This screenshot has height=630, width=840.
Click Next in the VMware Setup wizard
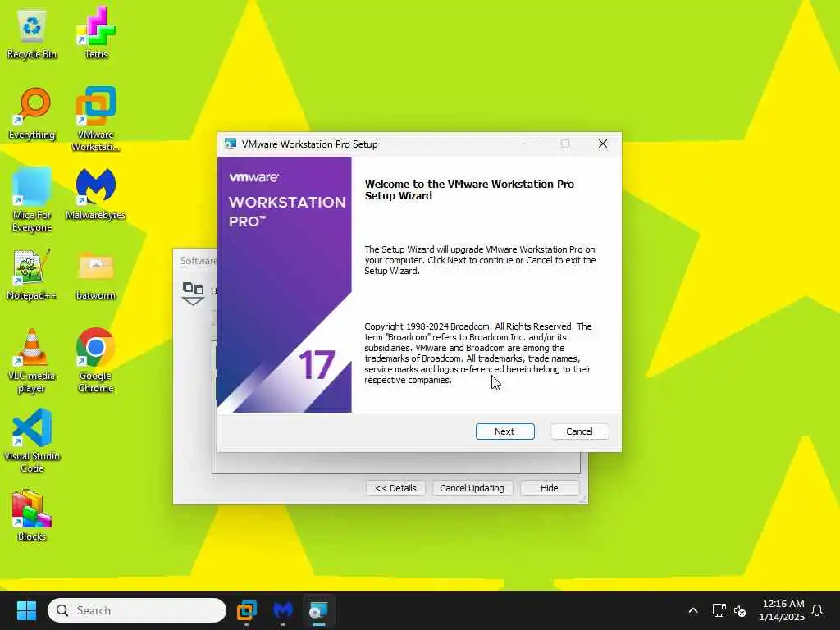click(x=504, y=431)
